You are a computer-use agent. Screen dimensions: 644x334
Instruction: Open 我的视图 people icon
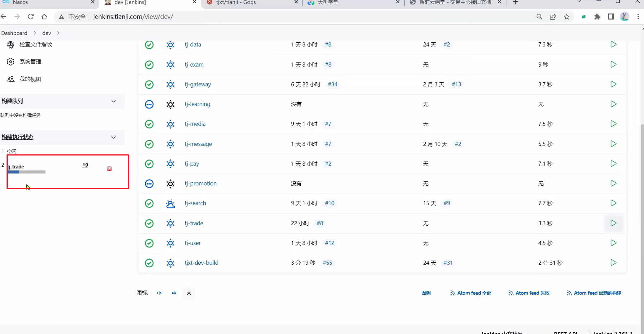11,79
